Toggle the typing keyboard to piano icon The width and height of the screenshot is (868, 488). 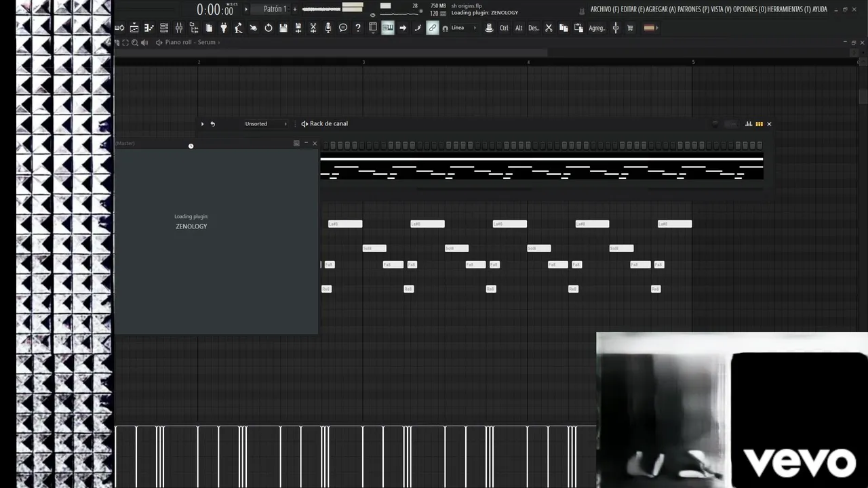coord(388,28)
